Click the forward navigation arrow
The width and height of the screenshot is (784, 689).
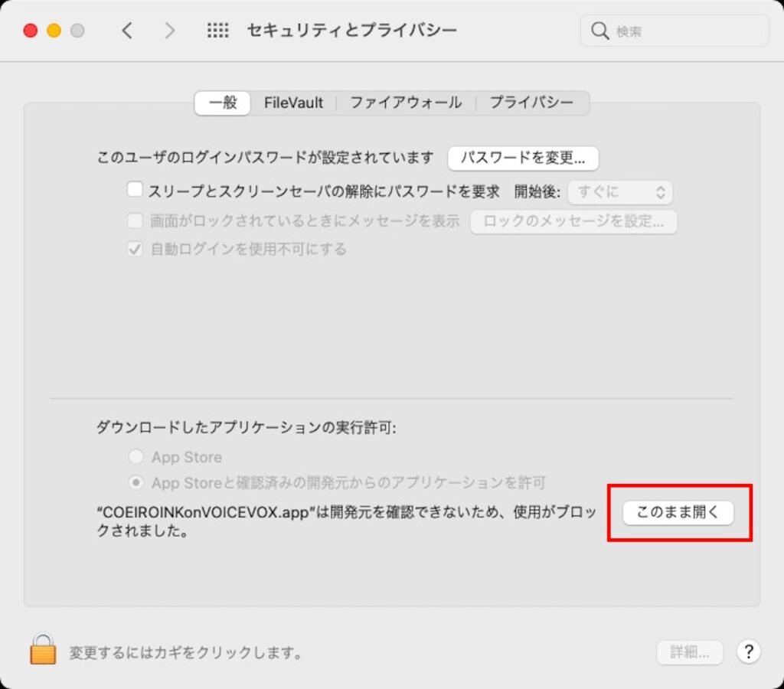(x=169, y=31)
